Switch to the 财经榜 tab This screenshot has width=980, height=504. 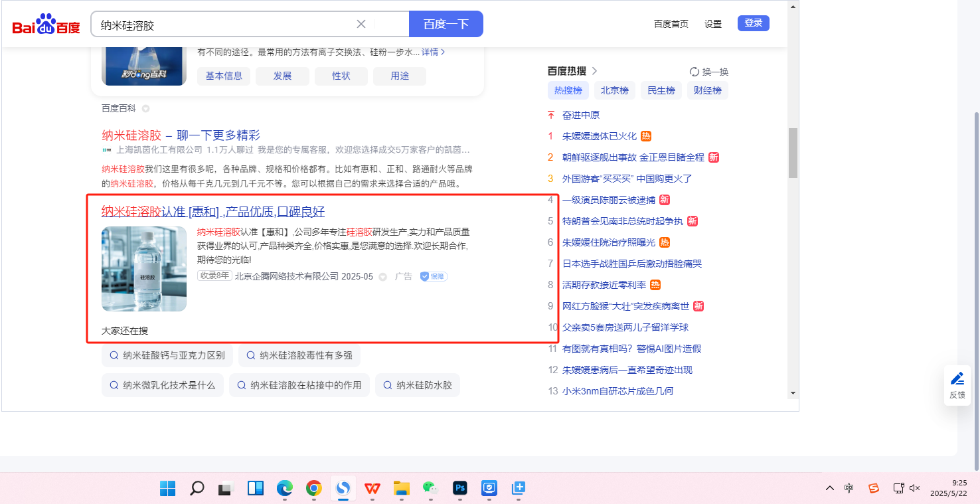click(707, 90)
